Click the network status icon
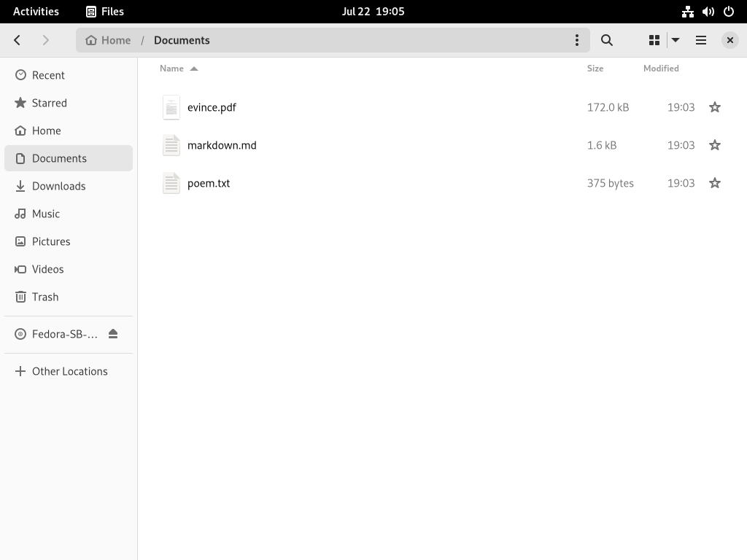The height and width of the screenshot is (560, 747). (x=687, y=12)
